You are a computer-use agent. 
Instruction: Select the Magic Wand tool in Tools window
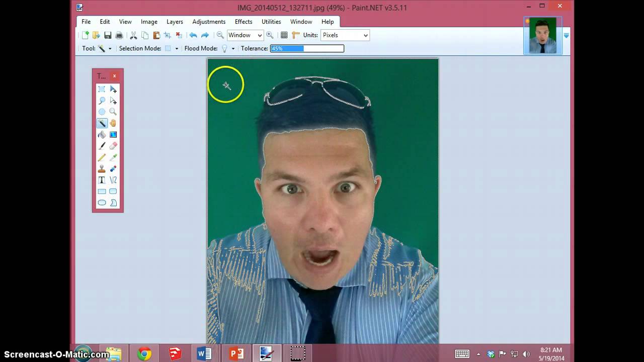pos(102,123)
